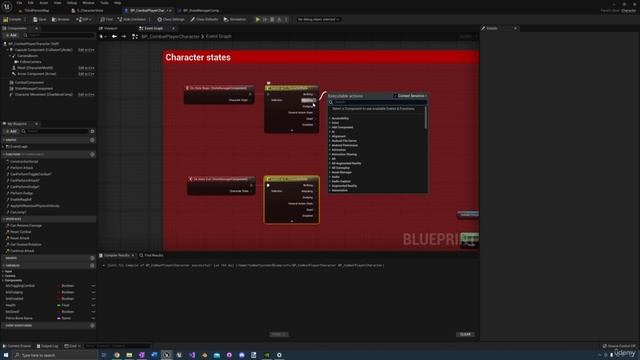
Task: Add new function with Functions plus icon
Action: point(92,154)
